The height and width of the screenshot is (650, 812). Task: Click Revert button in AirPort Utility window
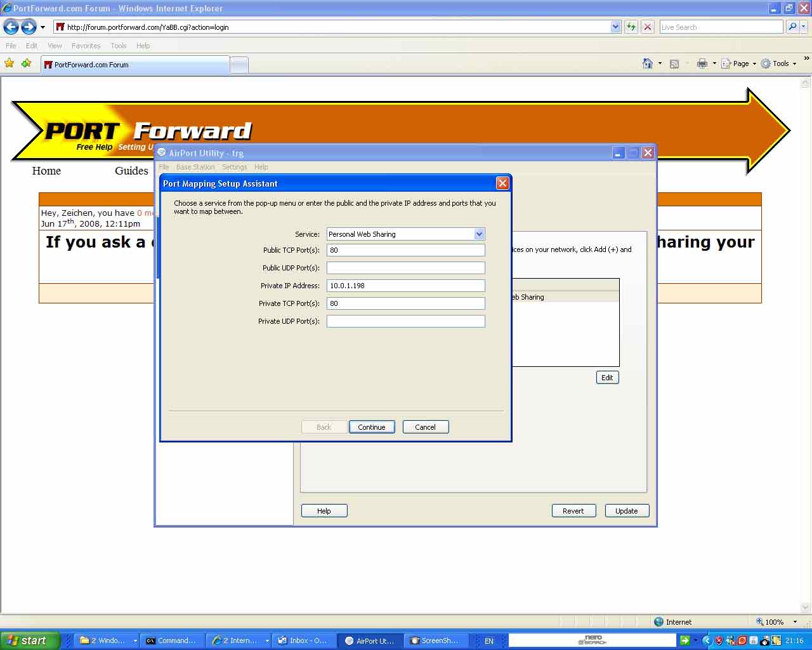click(573, 511)
